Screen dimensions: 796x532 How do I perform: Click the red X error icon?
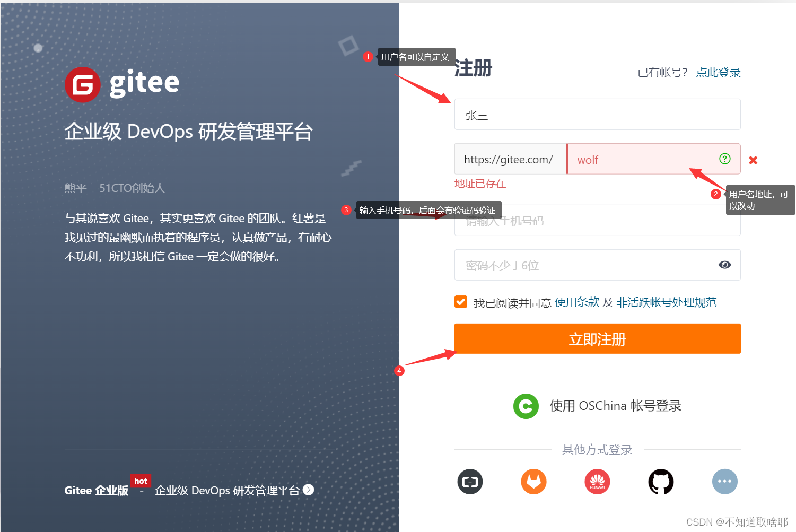753,160
